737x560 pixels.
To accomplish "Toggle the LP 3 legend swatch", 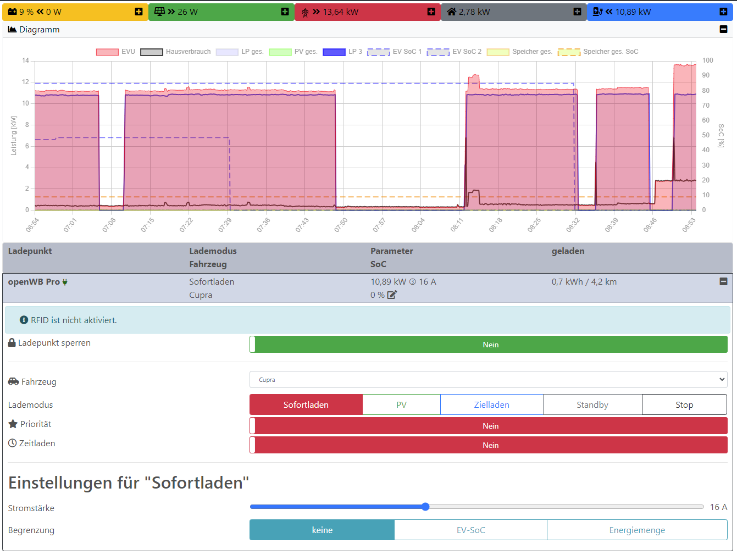I will pyautogui.click(x=334, y=52).
